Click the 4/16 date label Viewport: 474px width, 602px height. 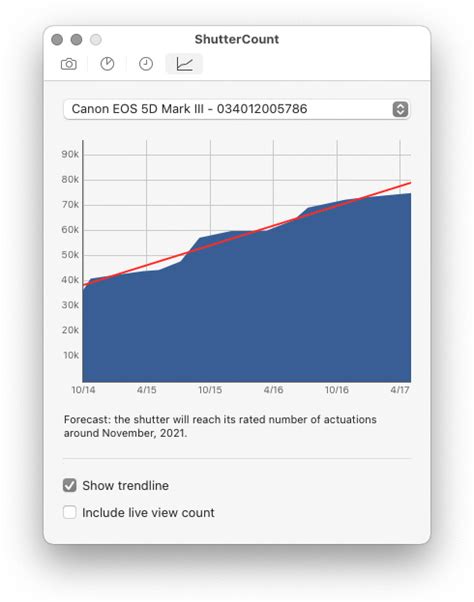[x=273, y=390]
